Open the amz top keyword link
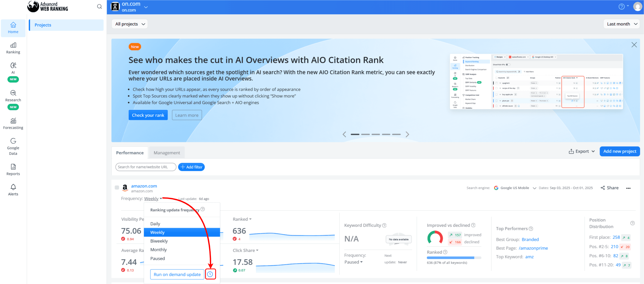The height and width of the screenshot is (284, 644). (x=529, y=257)
